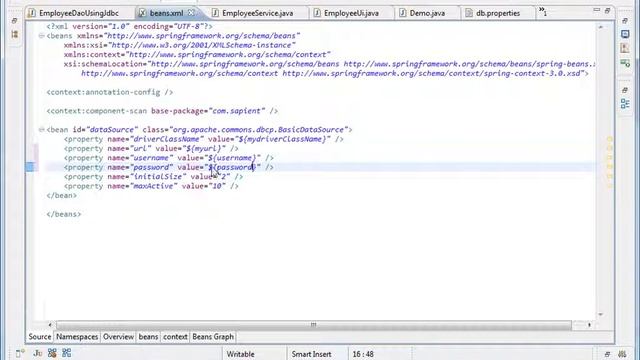Show the Beans Graph tab
640x360 pixels.
click(213, 337)
